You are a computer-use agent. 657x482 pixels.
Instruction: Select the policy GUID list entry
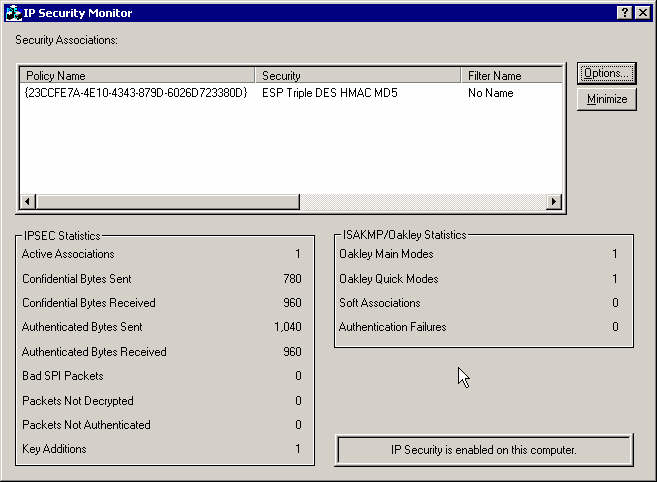point(135,93)
